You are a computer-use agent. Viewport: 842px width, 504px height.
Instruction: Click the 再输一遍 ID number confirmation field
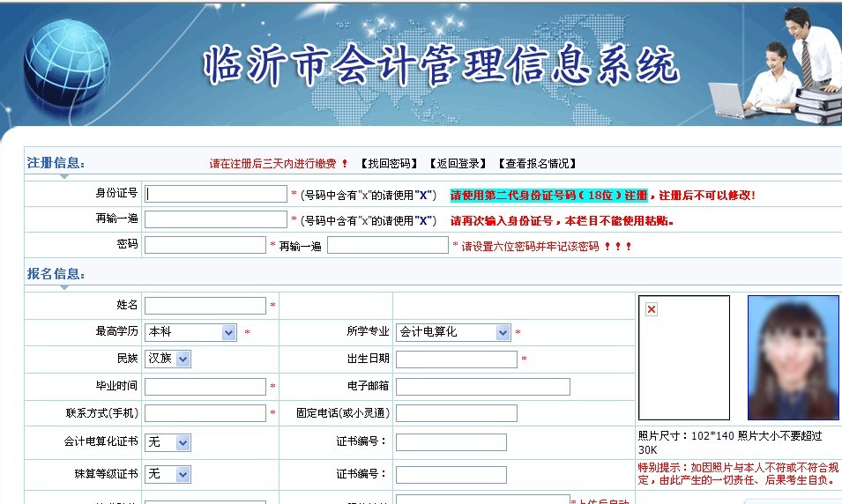coord(216,219)
